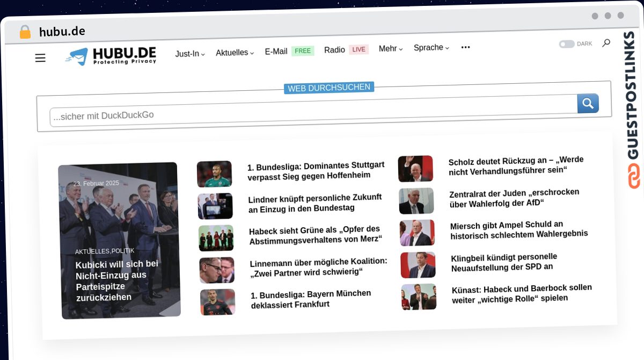The height and width of the screenshot is (360, 644).
Task: Open the Klingbeil SPD Neuaufstellung headline
Action: click(503, 262)
